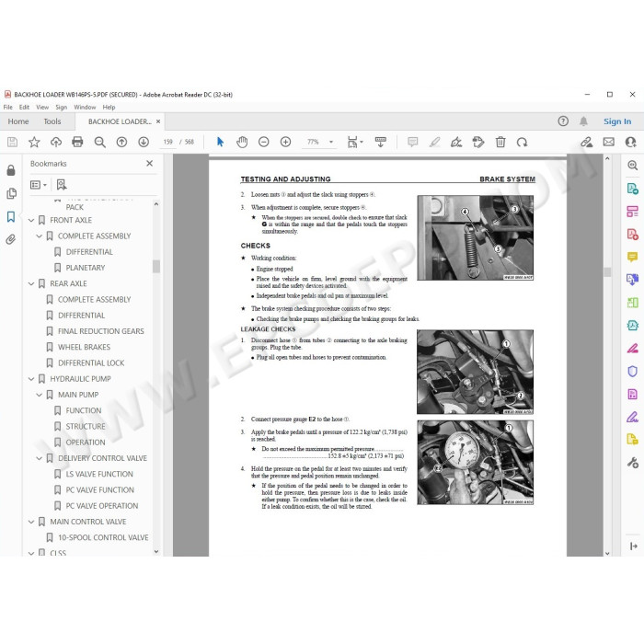The image size is (644, 644).
Task: Click the bookmarks panel scrollbar thumb
Action: pos(156,266)
